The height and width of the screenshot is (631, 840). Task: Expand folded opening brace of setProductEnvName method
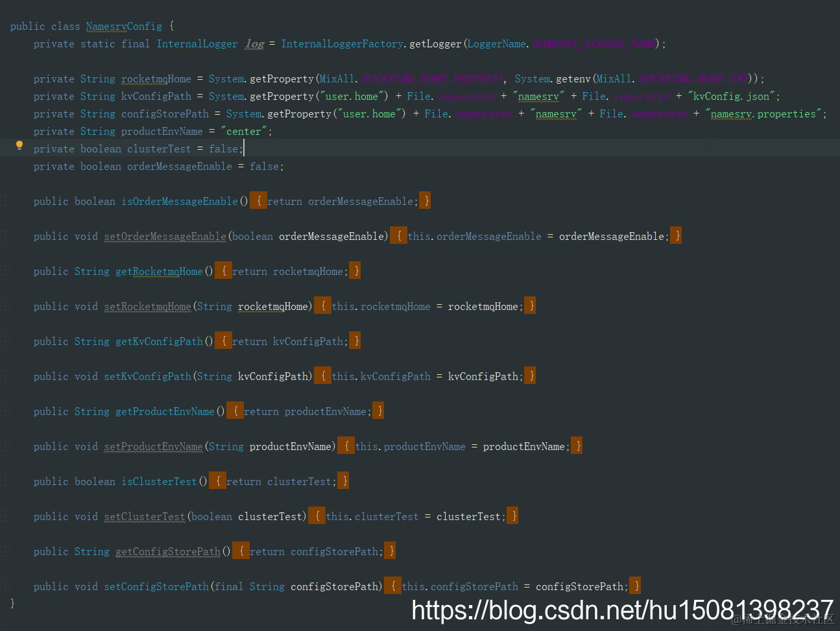pyautogui.click(x=346, y=446)
